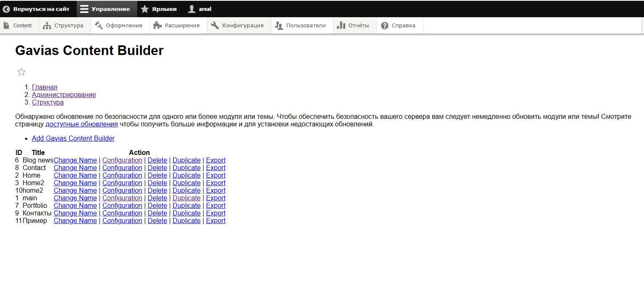Click the Структура hierarchy icon
The height and width of the screenshot is (291, 644).
(47, 26)
